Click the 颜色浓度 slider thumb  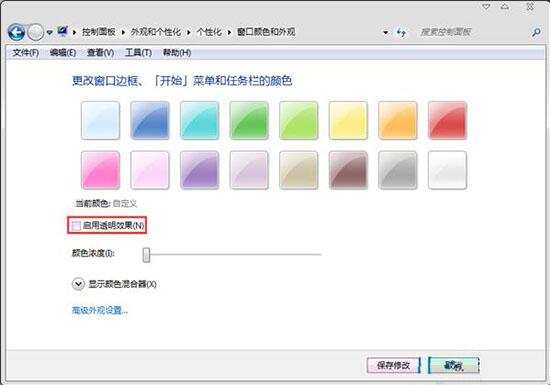pyautogui.click(x=146, y=255)
